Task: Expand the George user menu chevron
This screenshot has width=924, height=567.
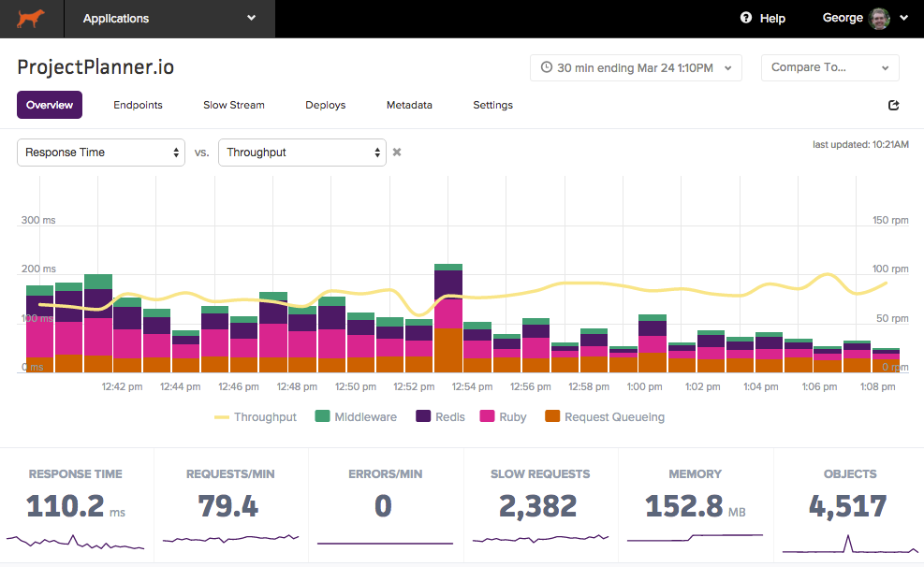Action: coord(904,18)
